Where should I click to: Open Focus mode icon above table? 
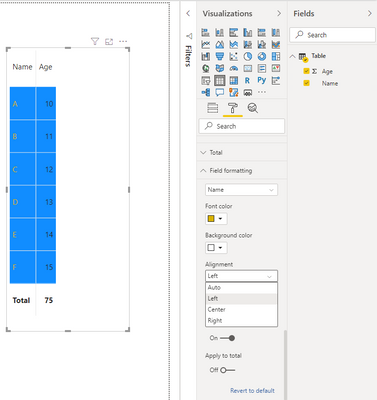pyautogui.click(x=109, y=41)
